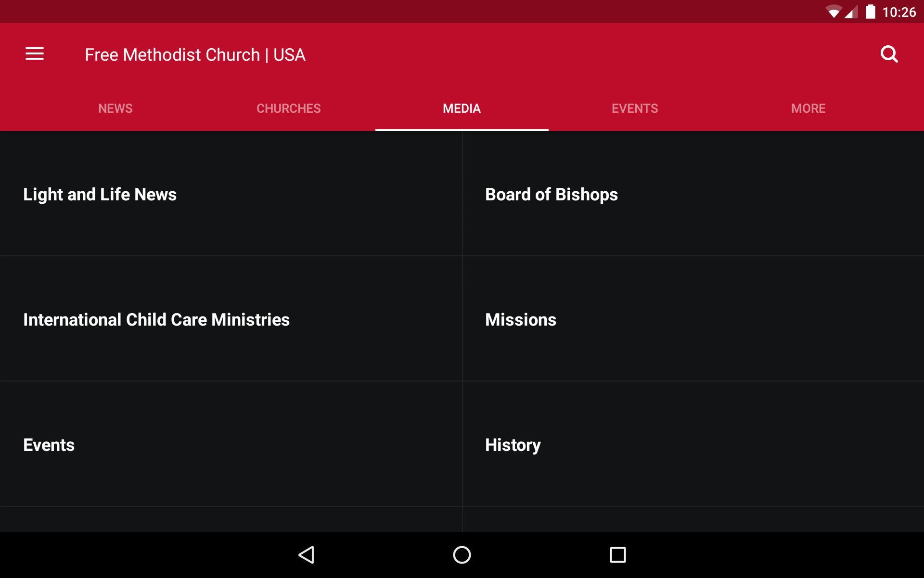924x578 pixels.
Task: Tap the search magnifier icon
Action: point(889,54)
